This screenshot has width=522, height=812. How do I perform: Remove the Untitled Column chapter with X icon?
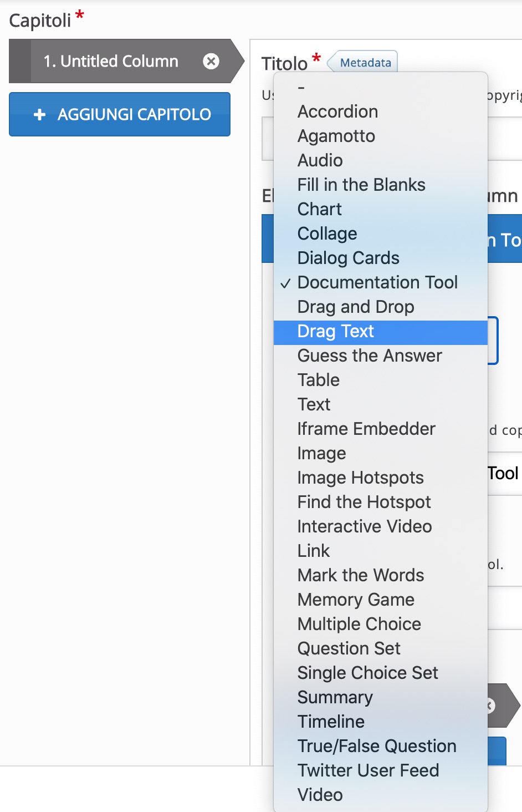(211, 61)
